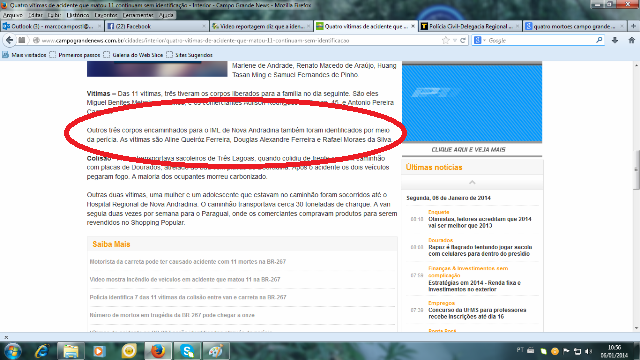Click the PT language indicator

(520, 350)
